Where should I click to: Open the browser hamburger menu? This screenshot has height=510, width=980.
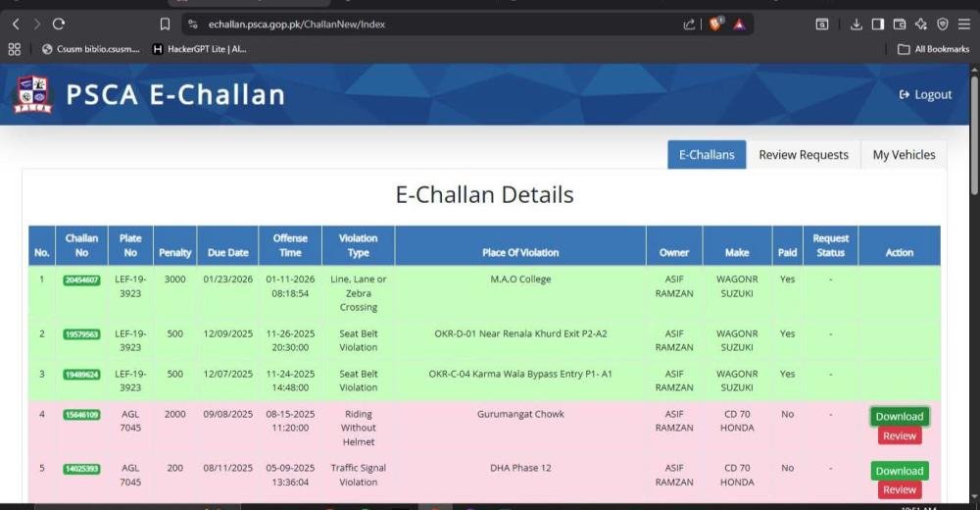click(x=964, y=25)
